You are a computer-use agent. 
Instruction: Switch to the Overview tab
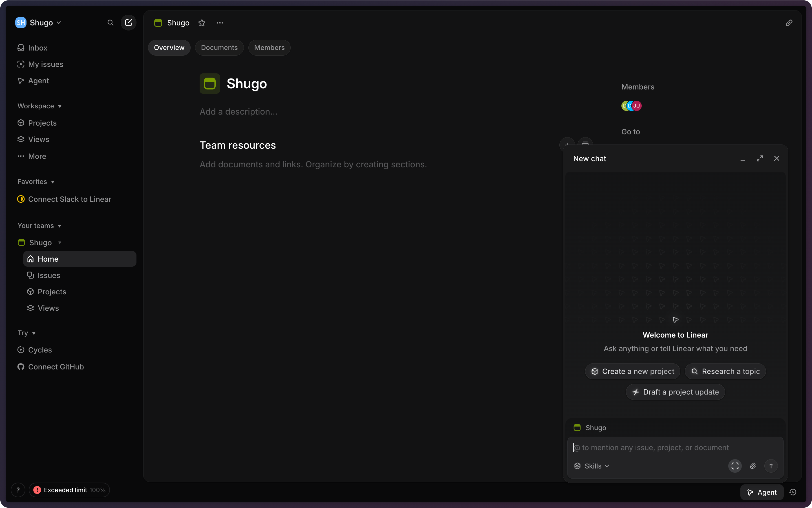click(169, 47)
